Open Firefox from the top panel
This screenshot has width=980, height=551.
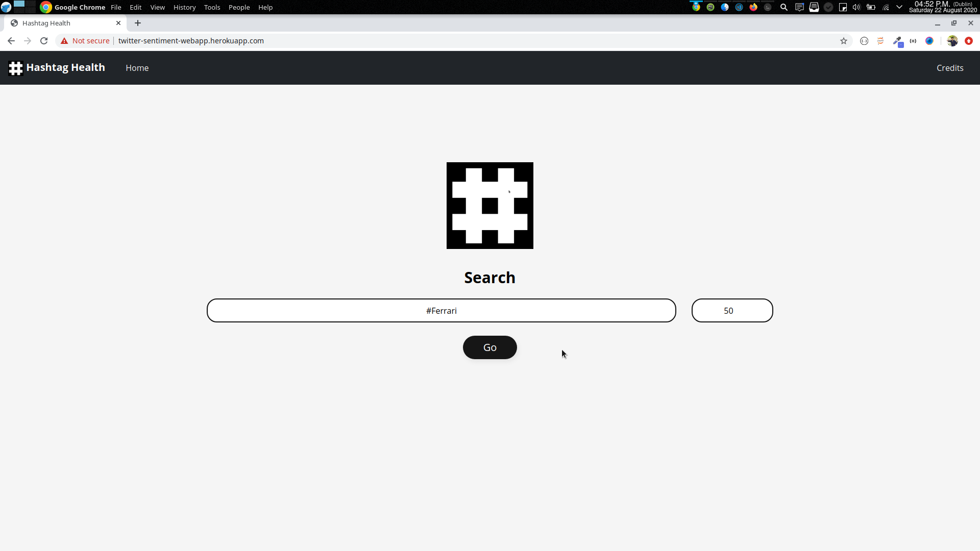pos(753,7)
